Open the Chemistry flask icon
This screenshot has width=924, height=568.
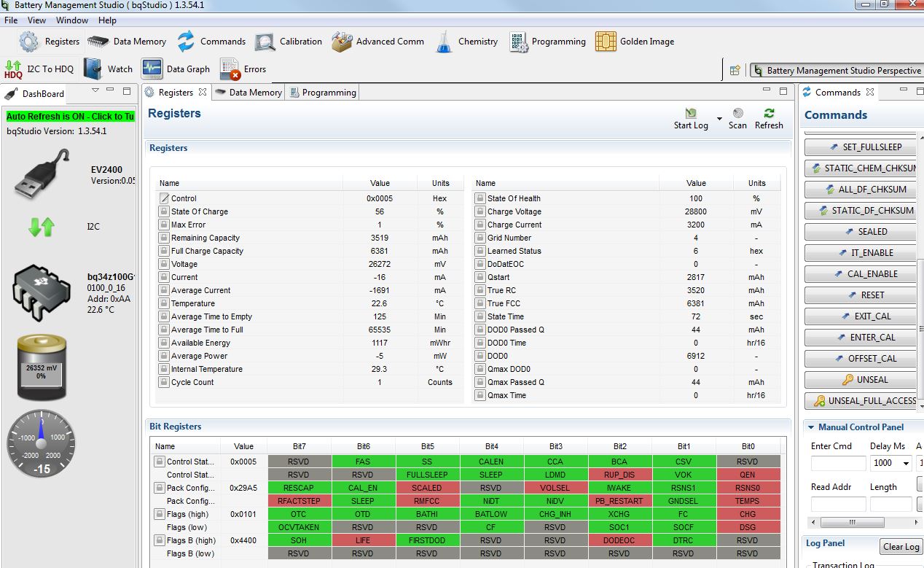(x=444, y=42)
